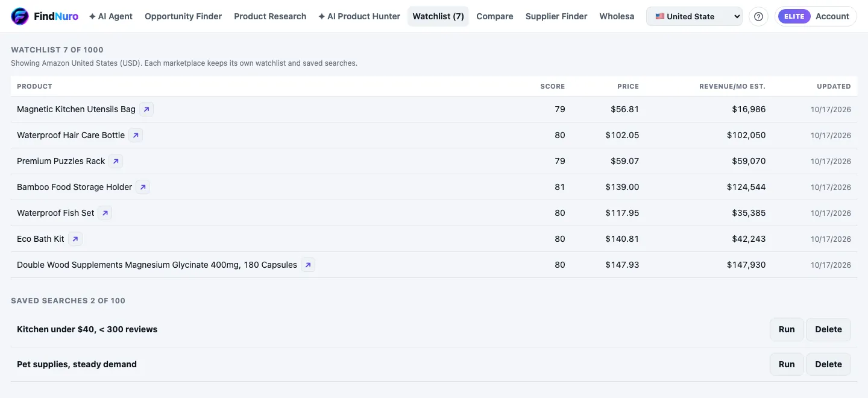The height and width of the screenshot is (398, 868).
Task: Click the $102,050 revenue value
Action: click(746, 135)
